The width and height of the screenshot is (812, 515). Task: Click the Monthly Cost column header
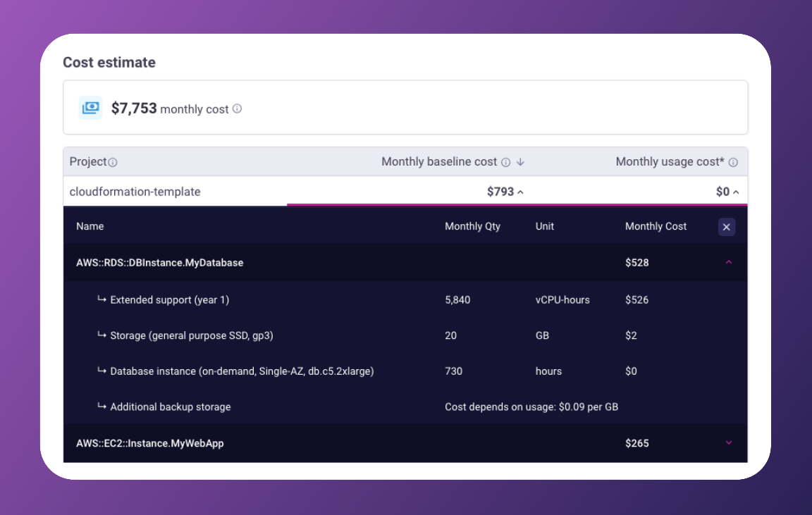point(656,227)
